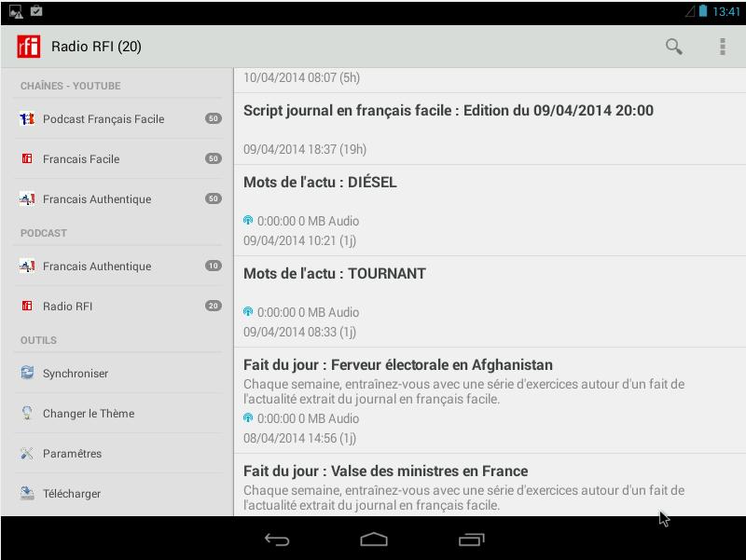Click the 50 badge on Podcast Français Facile
Screen dimensions: 746x560
214,118
